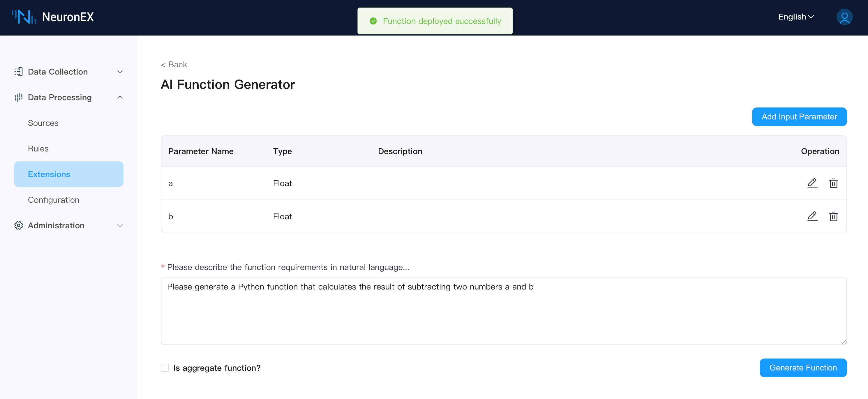Delete parameter a with trash icon
868x399 pixels.
pyautogui.click(x=833, y=183)
